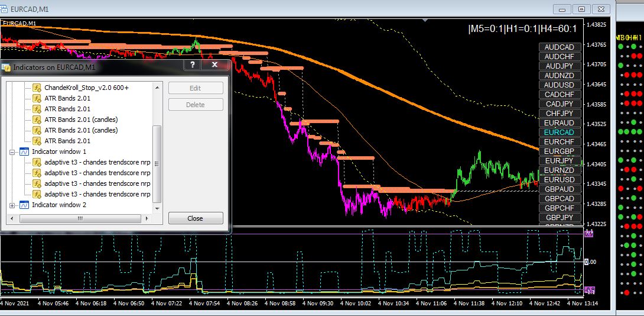Click the indicator list scroll-up arrow

pos(157,87)
